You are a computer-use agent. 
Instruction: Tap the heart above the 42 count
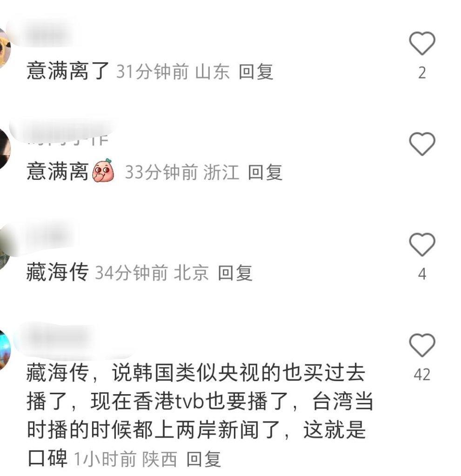click(x=422, y=345)
